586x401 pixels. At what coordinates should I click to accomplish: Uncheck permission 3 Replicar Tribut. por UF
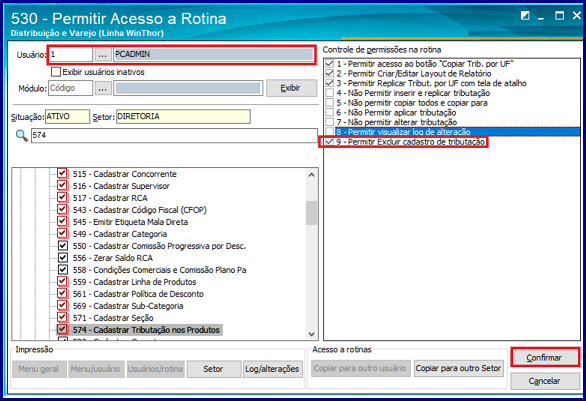tap(330, 83)
